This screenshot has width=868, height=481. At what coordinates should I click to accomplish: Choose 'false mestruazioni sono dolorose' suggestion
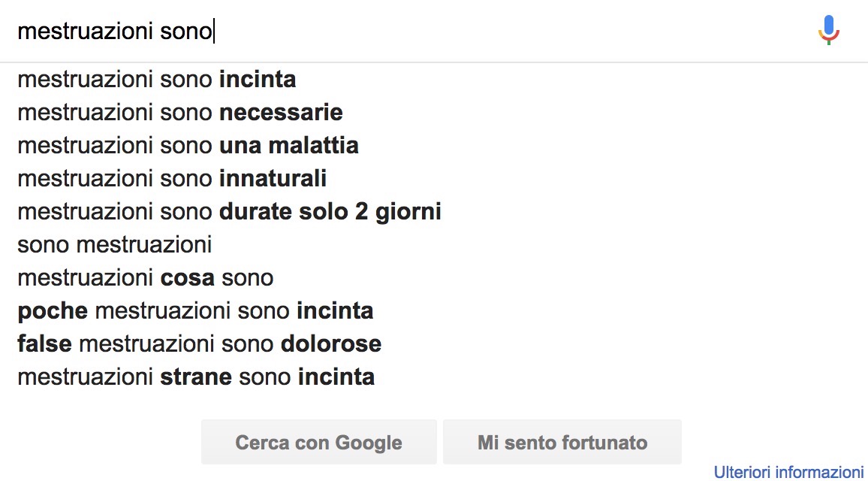199,344
